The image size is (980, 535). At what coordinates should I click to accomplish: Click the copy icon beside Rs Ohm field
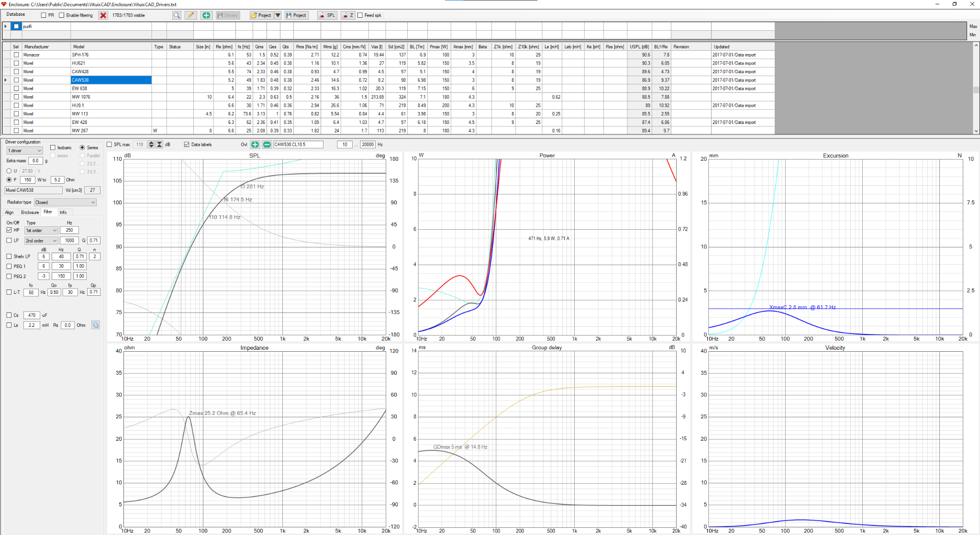96,325
